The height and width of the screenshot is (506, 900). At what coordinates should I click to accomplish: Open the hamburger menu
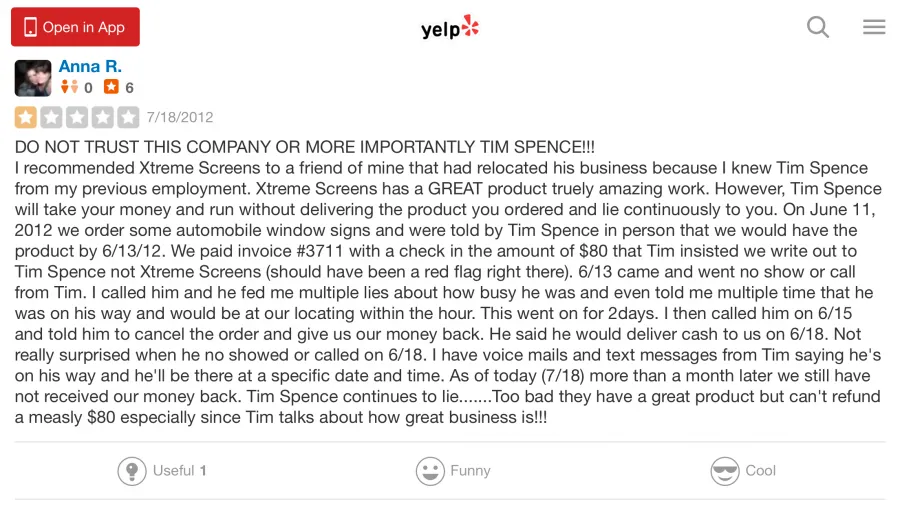[x=874, y=27]
